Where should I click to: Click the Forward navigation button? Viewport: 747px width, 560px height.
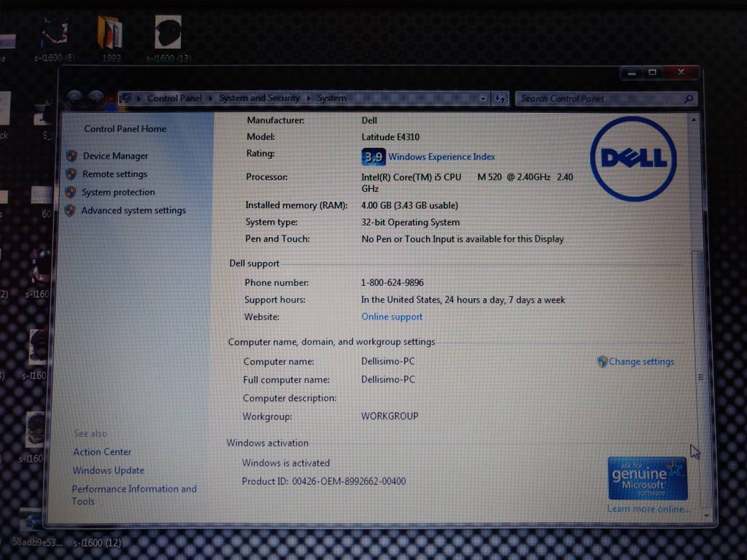click(96, 98)
